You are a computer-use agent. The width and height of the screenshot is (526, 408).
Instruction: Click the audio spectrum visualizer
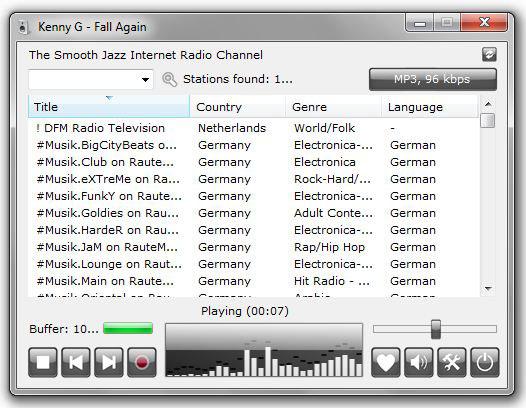point(264,350)
